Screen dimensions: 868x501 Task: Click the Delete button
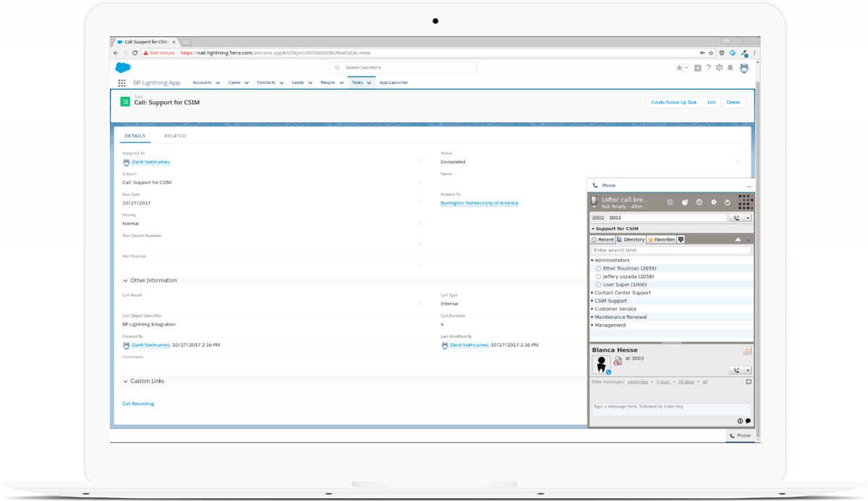pyautogui.click(x=733, y=103)
